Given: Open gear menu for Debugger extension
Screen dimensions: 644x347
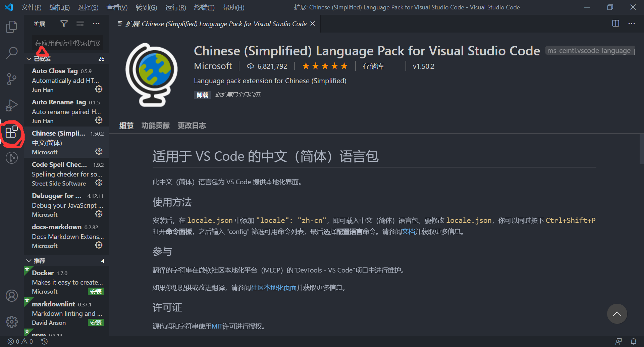Looking at the screenshot, I should (x=99, y=214).
